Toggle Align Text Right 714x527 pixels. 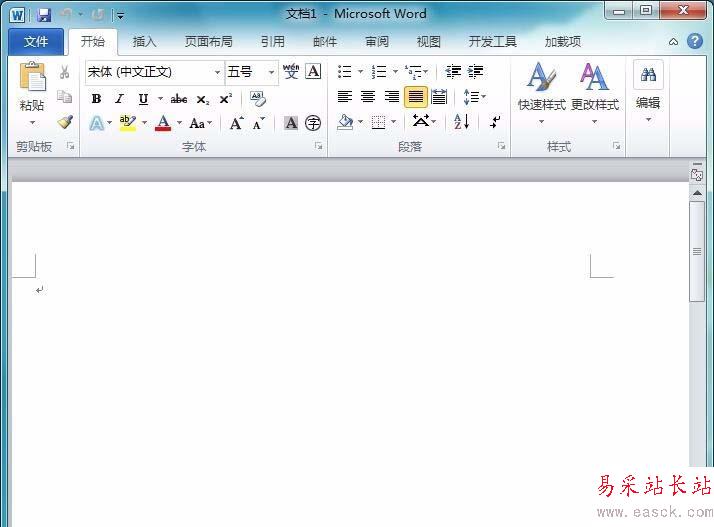pos(392,97)
